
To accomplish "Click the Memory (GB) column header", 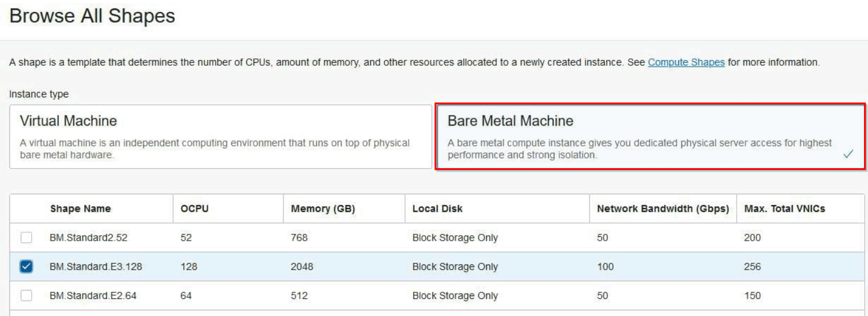I will point(323,209).
